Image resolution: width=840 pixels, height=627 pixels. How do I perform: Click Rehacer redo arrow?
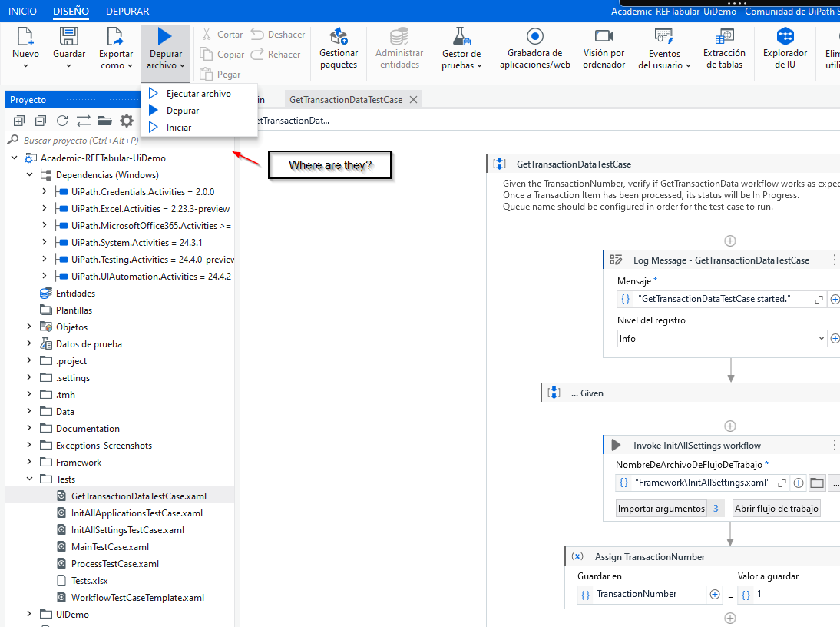point(258,54)
